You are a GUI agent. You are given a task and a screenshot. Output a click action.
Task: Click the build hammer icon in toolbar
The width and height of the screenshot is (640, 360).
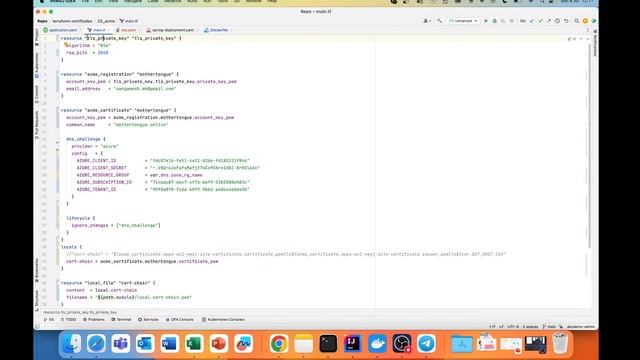coord(440,21)
